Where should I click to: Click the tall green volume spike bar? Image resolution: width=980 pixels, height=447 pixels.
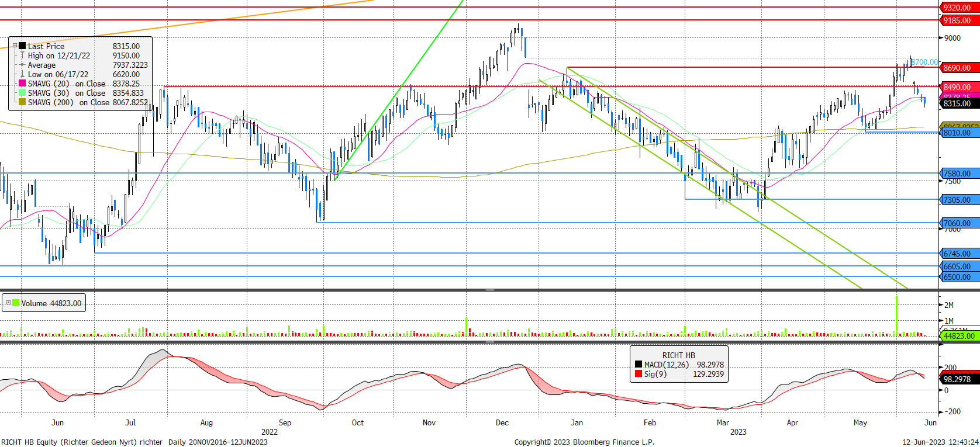point(896,316)
